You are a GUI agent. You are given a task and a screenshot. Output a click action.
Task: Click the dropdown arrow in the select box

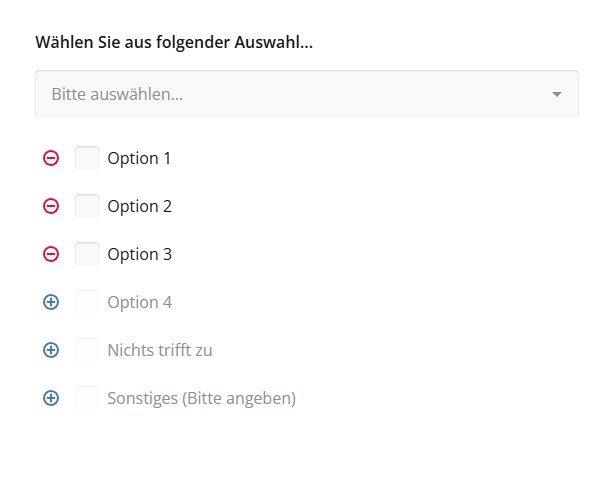[x=557, y=95]
